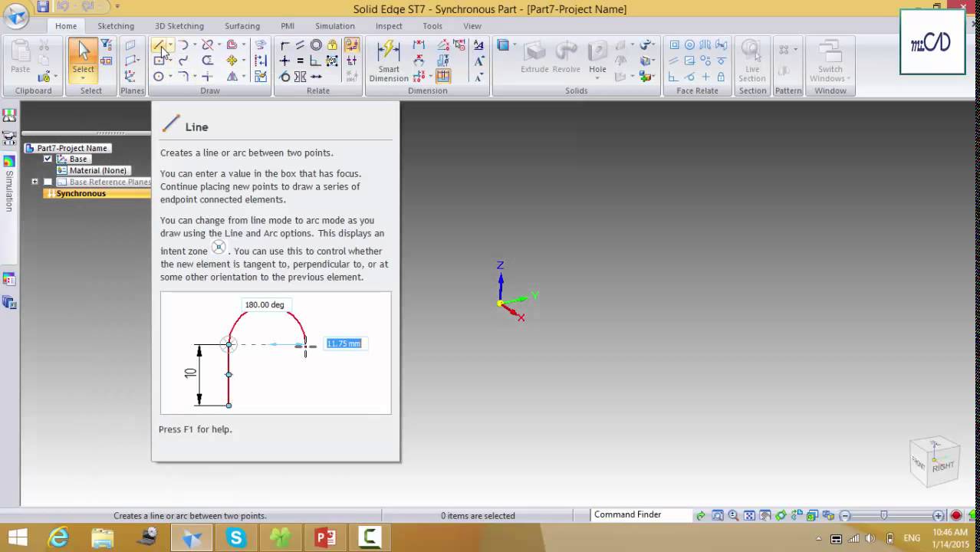Start the Smart Dimension tool
The image size is (980, 552).
(x=389, y=61)
